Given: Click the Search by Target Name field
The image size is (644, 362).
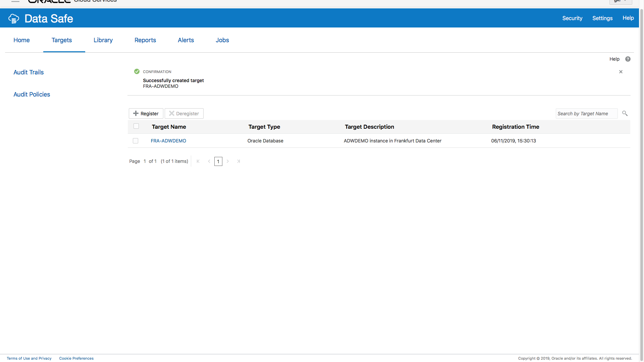Looking at the screenshot, I should pyautogui.click(x=586, y=114).
